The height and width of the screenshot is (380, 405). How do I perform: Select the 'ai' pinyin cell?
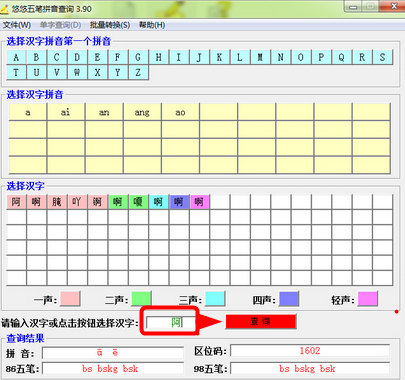(66, 112)
